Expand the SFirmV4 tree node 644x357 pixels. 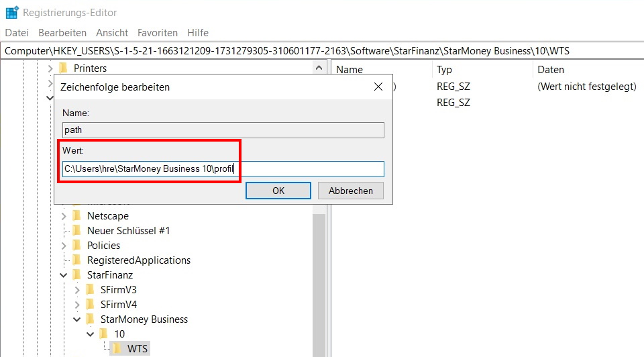pyautogui.click(x=77, y=305)
